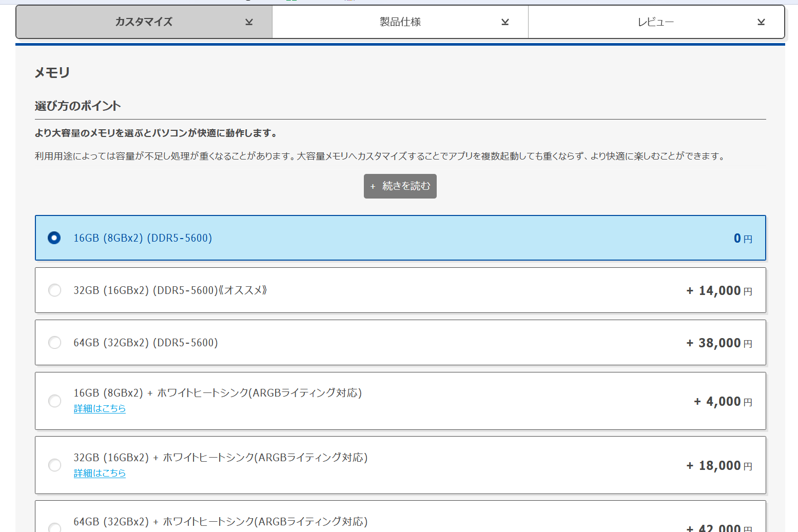Viewport: 798px width, 532px height.
Task: Click the down-arrow icon beside 製品仕様
Action: [x=505, y=22]
